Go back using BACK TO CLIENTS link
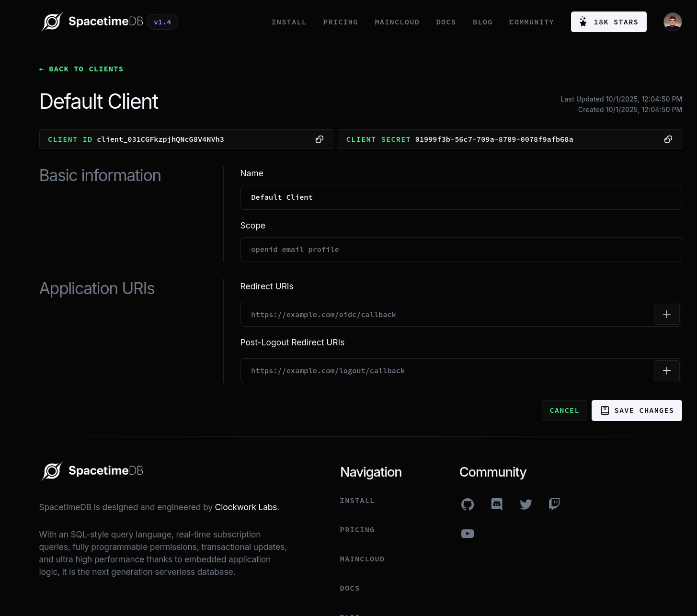The image size is (697, 616). click(x=81, y=68)
